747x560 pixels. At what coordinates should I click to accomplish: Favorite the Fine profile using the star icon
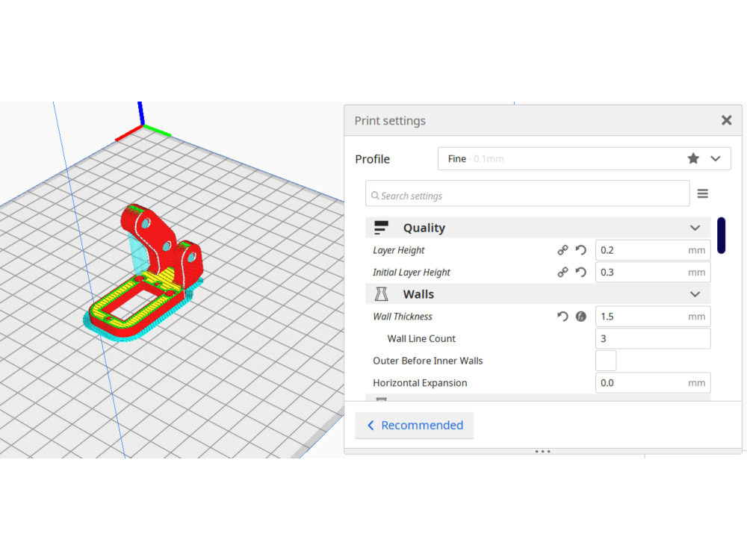(x=692, y=158)
